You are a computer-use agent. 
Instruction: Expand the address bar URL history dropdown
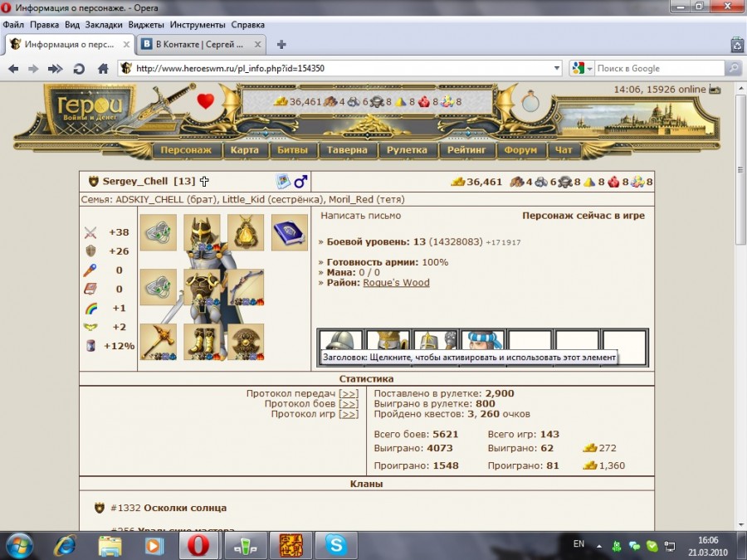557,69
